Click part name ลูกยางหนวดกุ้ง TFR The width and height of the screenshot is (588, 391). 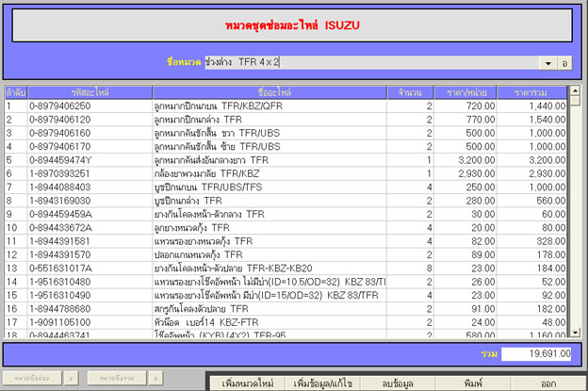pyautogui.click(x=192, y=228)
